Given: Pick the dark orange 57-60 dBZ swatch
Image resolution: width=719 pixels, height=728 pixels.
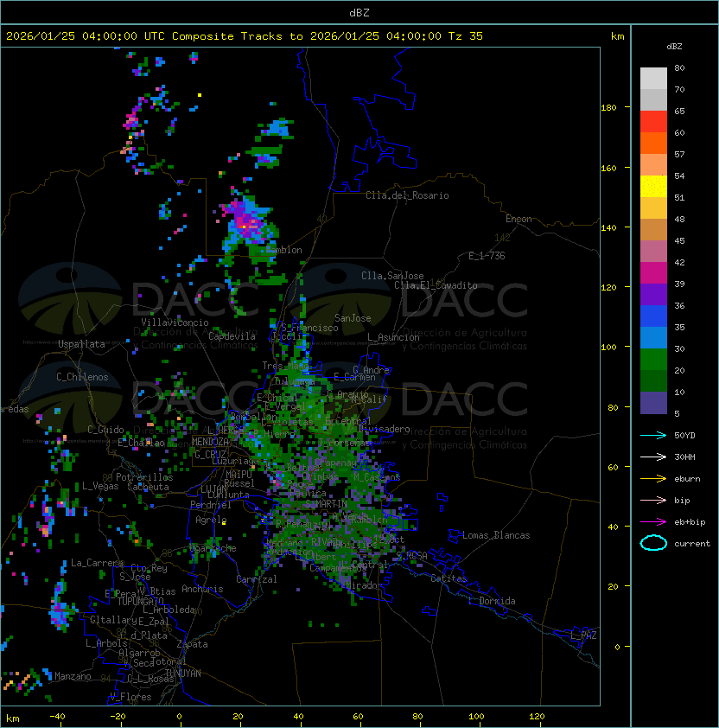Looking at the screenshot, I should [x=653, y=143].
